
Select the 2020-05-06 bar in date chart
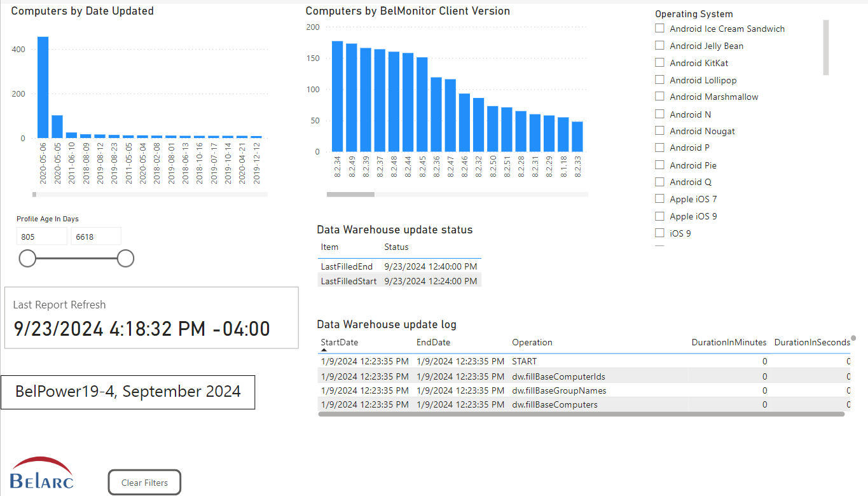(43, 87)
